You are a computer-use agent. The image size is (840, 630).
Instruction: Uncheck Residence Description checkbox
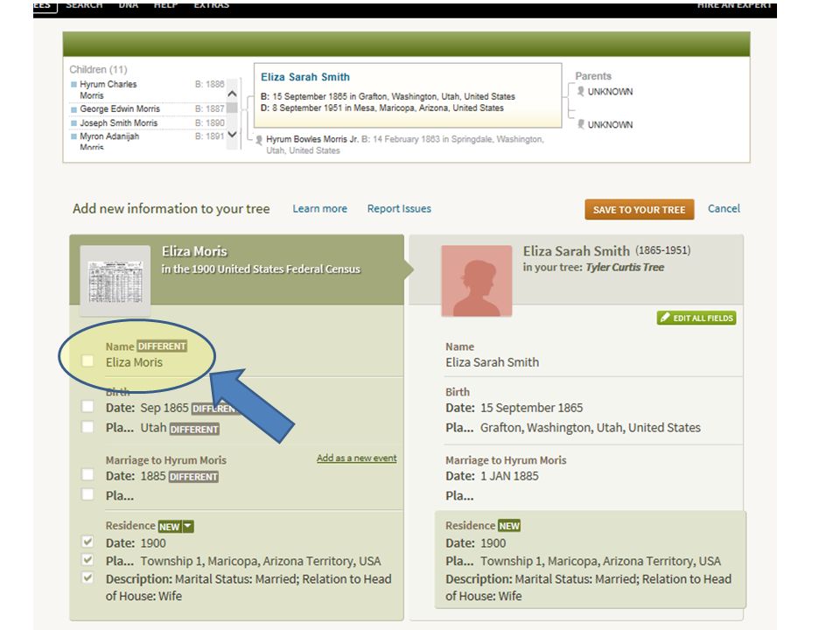click(87, 578)
